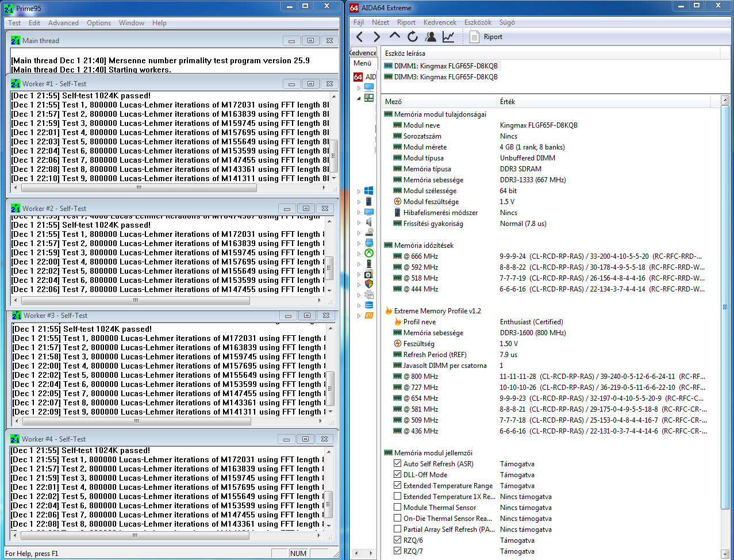The height and width of the screenshot is (560, 734).
Task: Open Prime95 Test menu
Action: [14, 23]
